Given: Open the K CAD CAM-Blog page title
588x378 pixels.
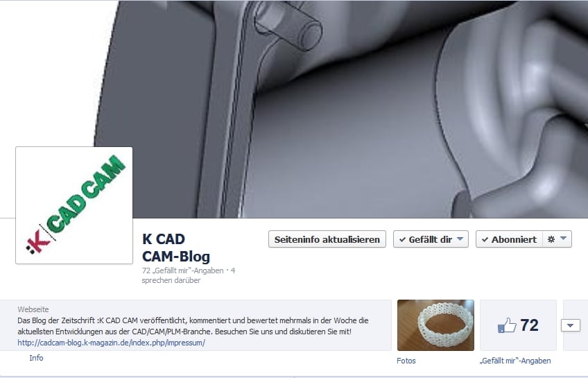Looking at the screenshot, I should coord(176,248).
